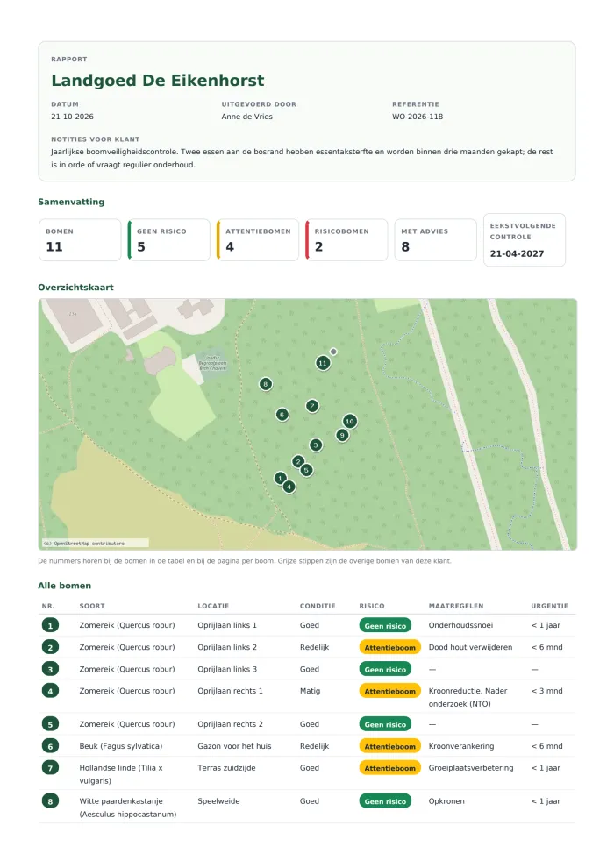Click the Groeiplaatsverbetering measure cell
Image resolution: width=614 pixels, height=868 pixels.
coord(471,768)
